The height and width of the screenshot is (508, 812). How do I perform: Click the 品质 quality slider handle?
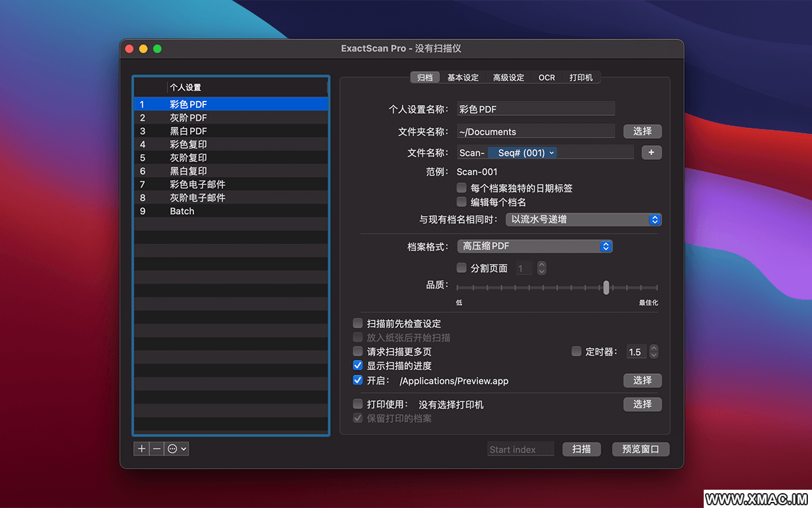(x=606, y=287)
